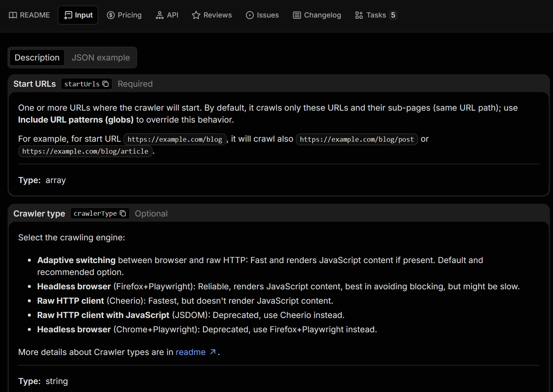Image resolution: width=553 pixels, height=392 pixels.
Task: Click the Optional label
Action: coord(151,214)
